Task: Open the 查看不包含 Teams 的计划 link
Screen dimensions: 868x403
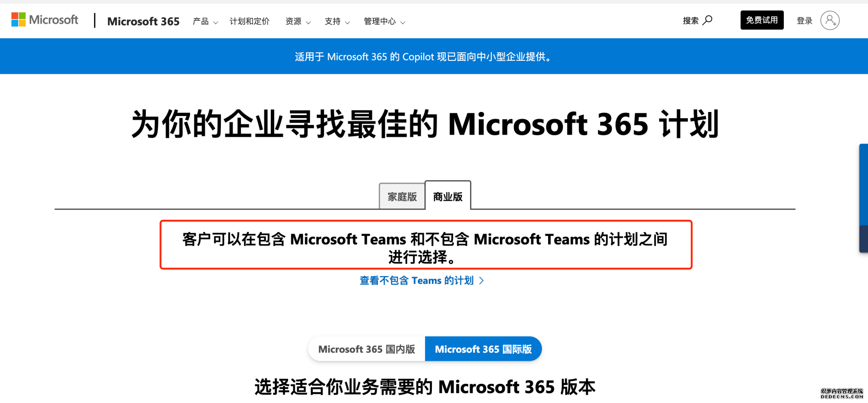Action: (421, 281)
